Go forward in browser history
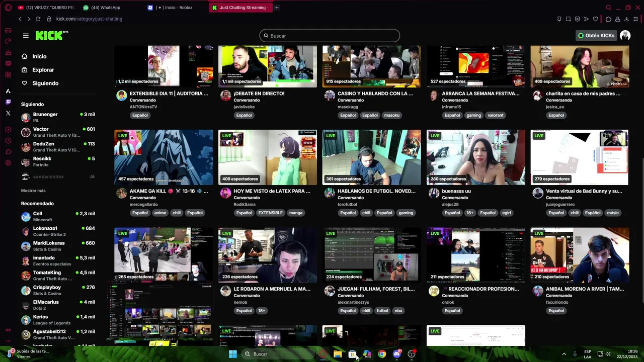 click(29, 19)
